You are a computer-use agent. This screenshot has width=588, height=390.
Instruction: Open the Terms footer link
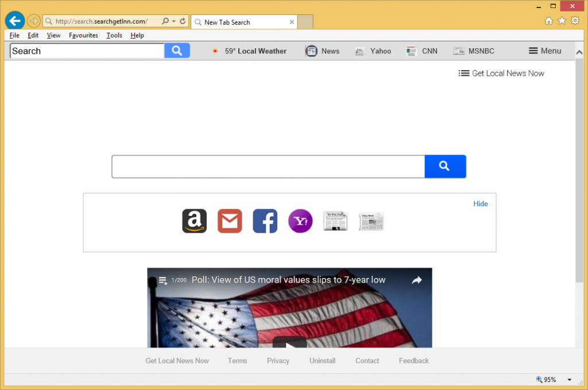(237, 361)
